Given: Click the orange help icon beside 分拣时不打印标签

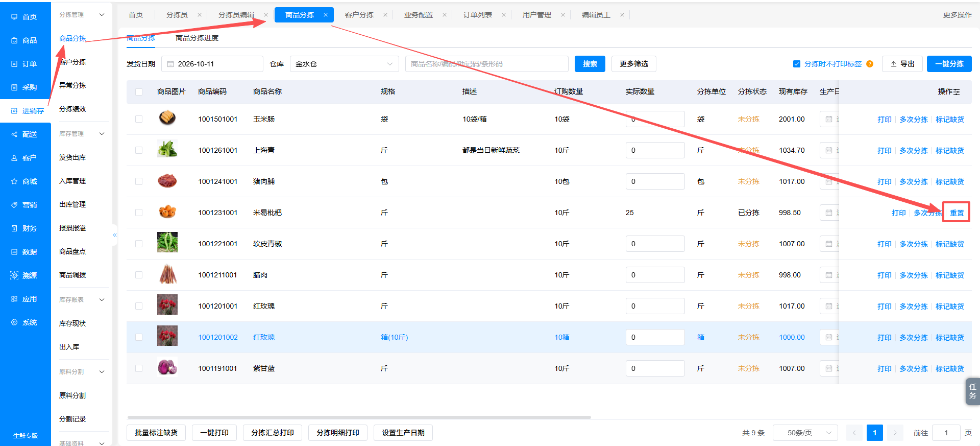Looking at the screenshot, I should [x=870, y=64].
